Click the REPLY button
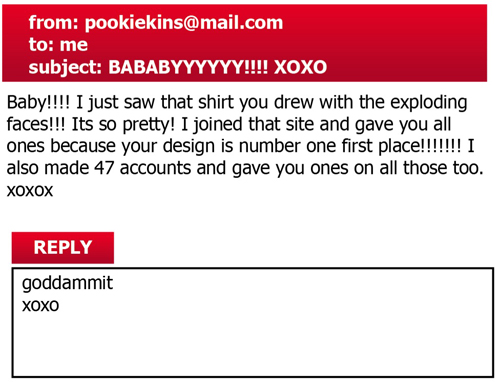 [63, 248]
